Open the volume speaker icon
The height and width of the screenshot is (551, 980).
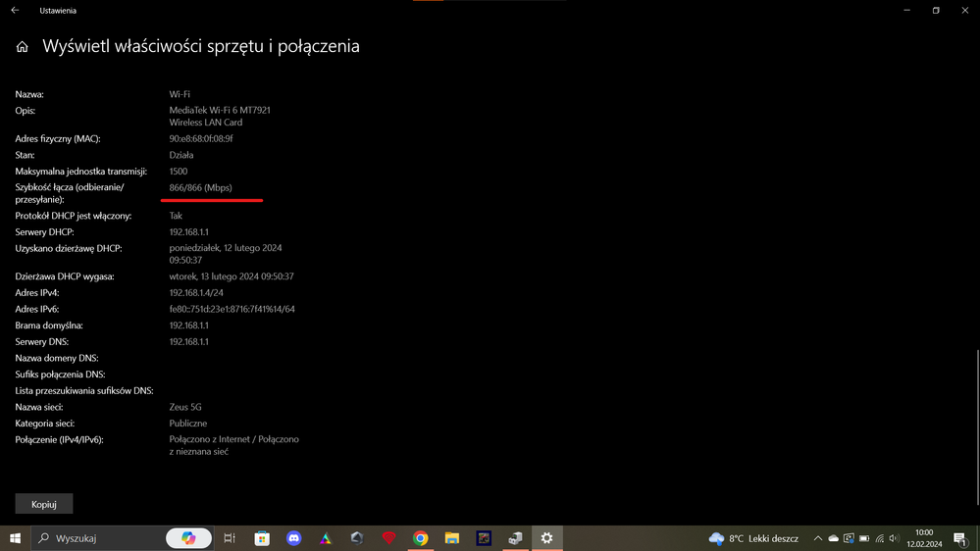click(894, 538)
